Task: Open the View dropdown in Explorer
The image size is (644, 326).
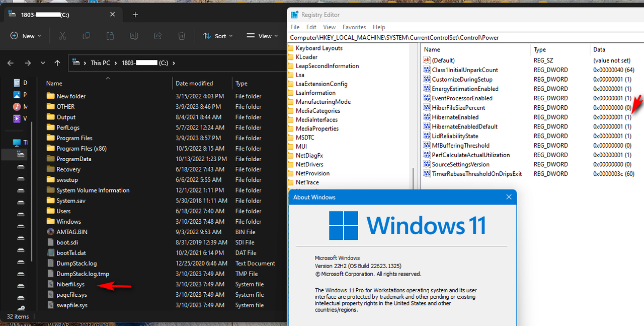Action: (262, 36)
